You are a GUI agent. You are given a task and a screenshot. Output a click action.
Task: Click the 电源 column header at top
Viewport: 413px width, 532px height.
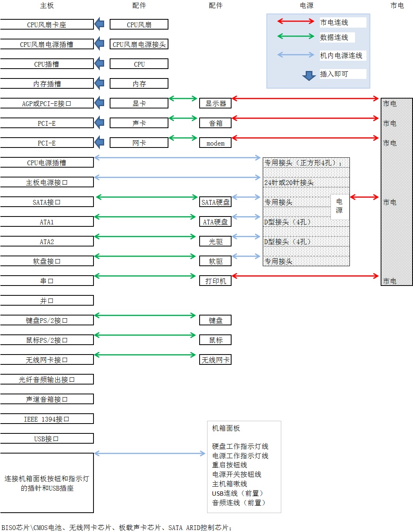pos(306,6)
